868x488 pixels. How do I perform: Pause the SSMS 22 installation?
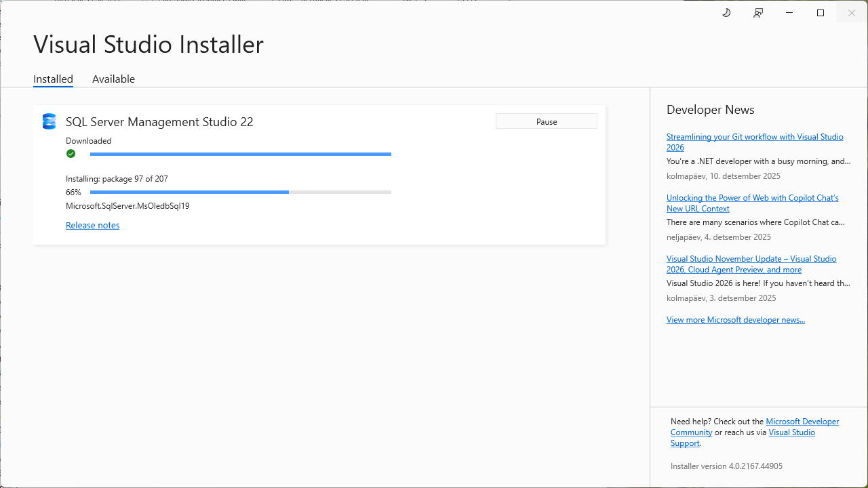tap(546, 121)
